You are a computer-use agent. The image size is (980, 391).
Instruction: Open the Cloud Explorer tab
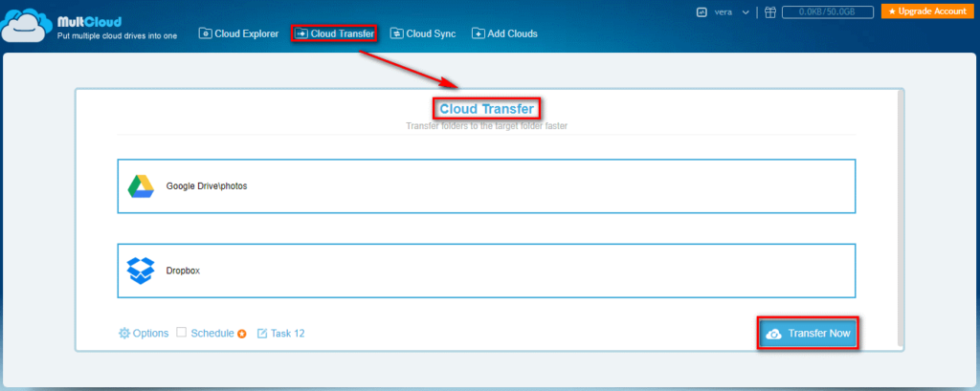click(x=238, y=33)
